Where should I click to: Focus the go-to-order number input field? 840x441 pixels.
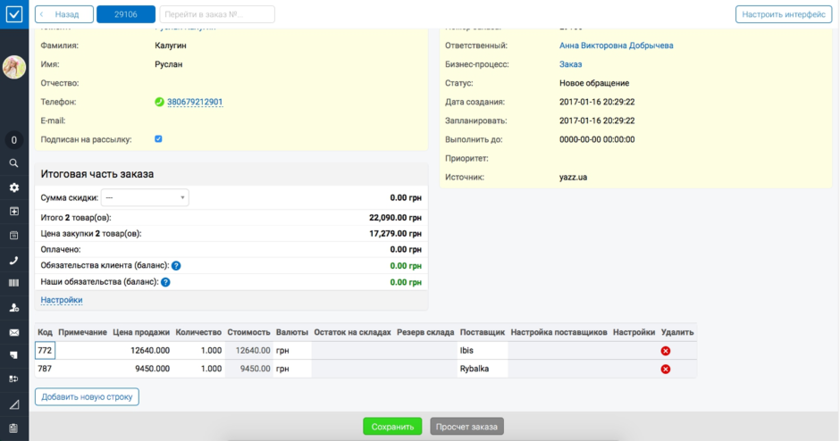[216, 15]
